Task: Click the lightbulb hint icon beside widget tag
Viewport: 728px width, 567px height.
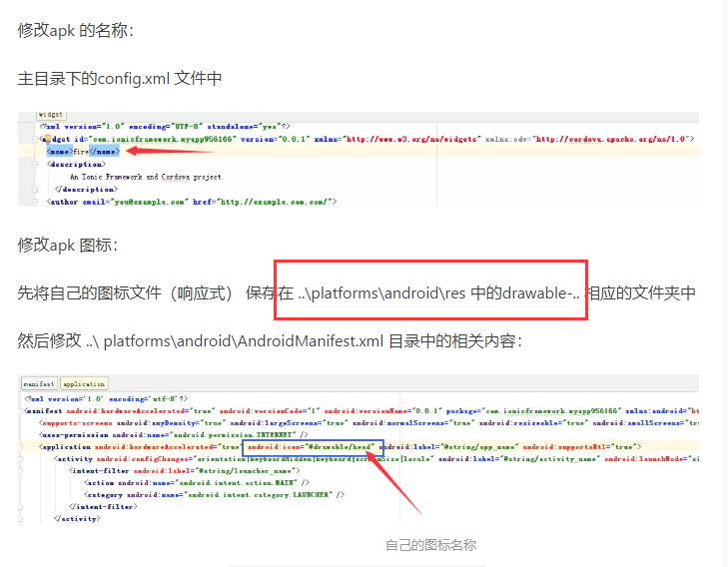Action: point(47,139)
